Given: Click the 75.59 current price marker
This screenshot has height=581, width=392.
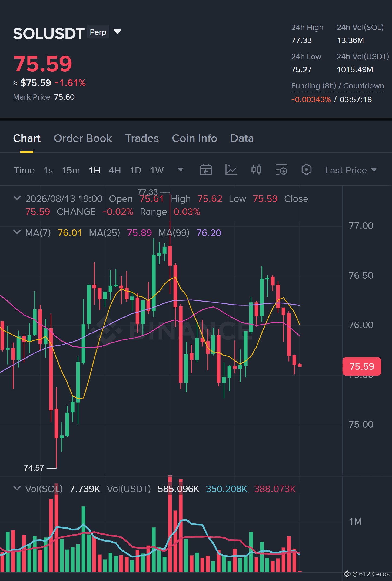Looking at the screenshot, I should coord(362,366).
